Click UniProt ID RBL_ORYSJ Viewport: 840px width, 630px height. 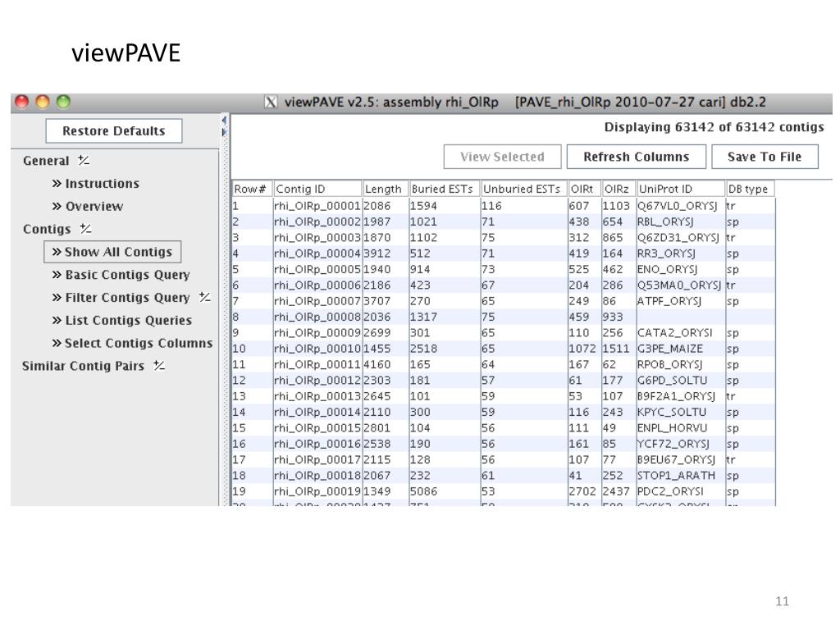665,221
